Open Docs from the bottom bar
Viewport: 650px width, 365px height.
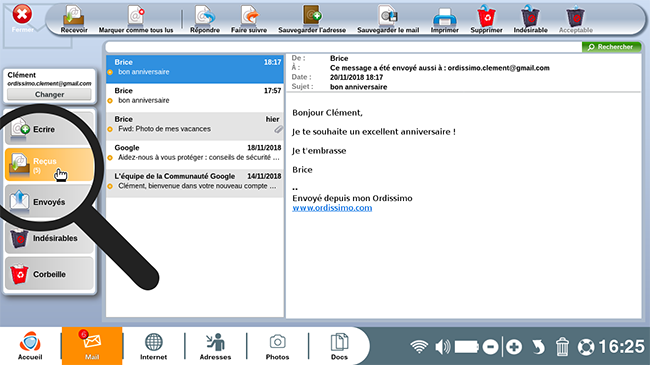coord(339,346)
